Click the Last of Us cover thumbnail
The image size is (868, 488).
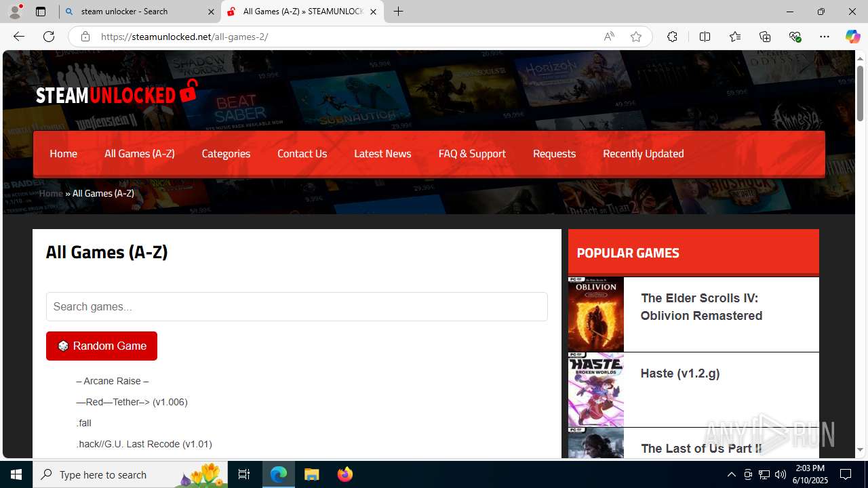click(x=596, y=443)
